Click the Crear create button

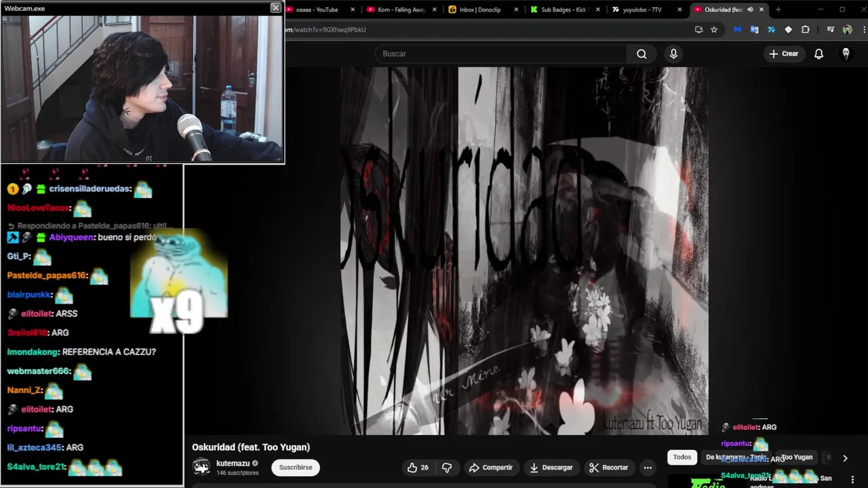pyautogui.click(x=784, y=54)
